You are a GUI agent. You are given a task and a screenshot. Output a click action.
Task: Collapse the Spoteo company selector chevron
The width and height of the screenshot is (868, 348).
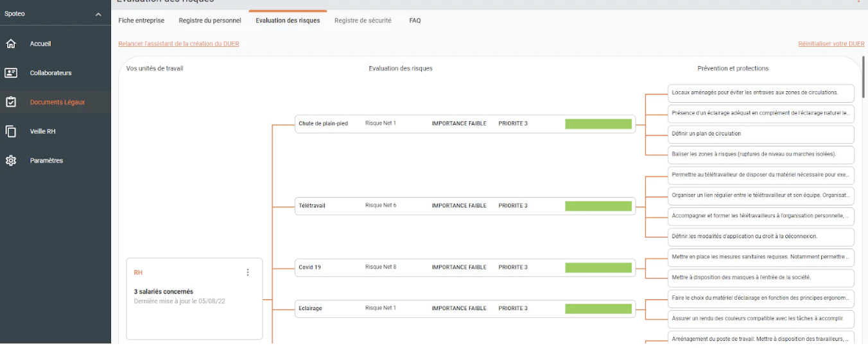pyautogui.click(x=98, y=14)
